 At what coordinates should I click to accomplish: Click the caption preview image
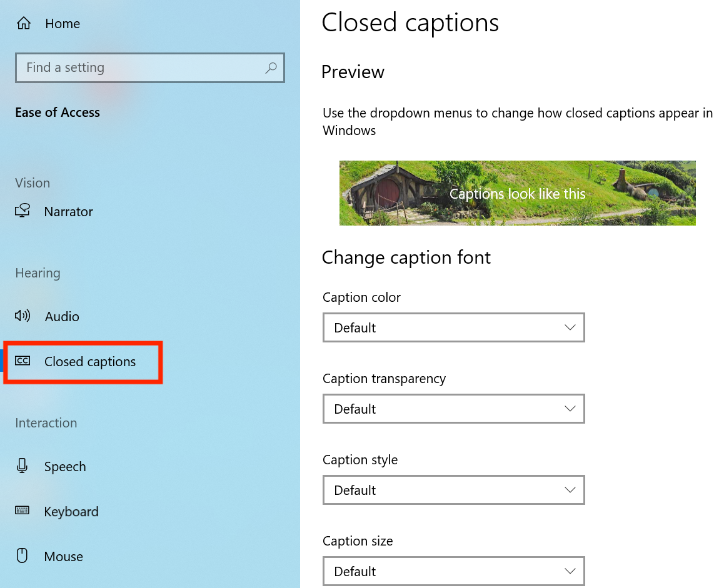pos(517,193)
